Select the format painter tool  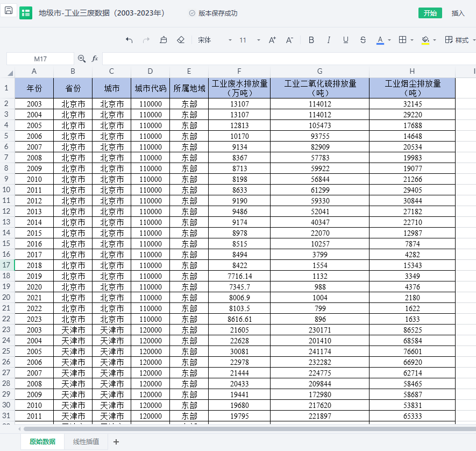(164, 40)
